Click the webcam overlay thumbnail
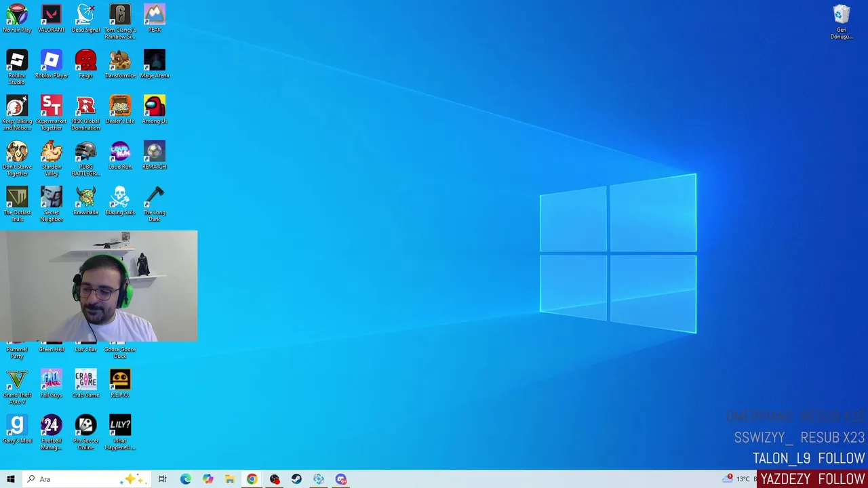Screen dimensions: 868x488 tap(99, 286)
